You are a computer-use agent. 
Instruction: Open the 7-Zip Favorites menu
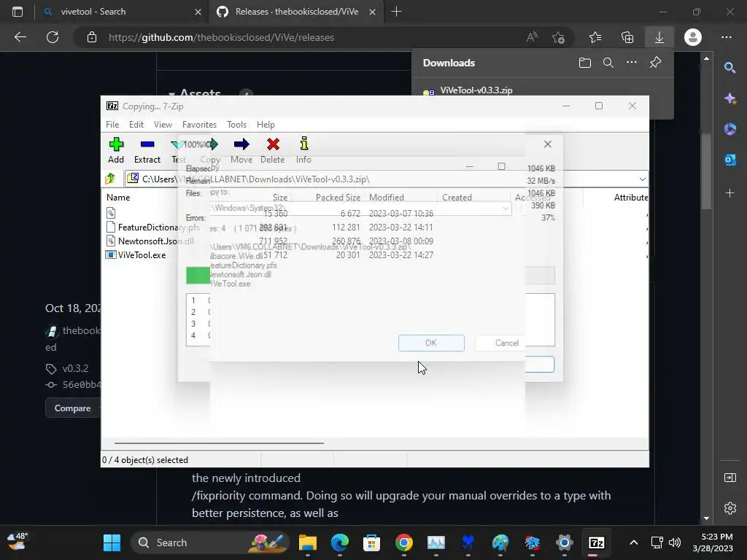(x=199, y=124)
